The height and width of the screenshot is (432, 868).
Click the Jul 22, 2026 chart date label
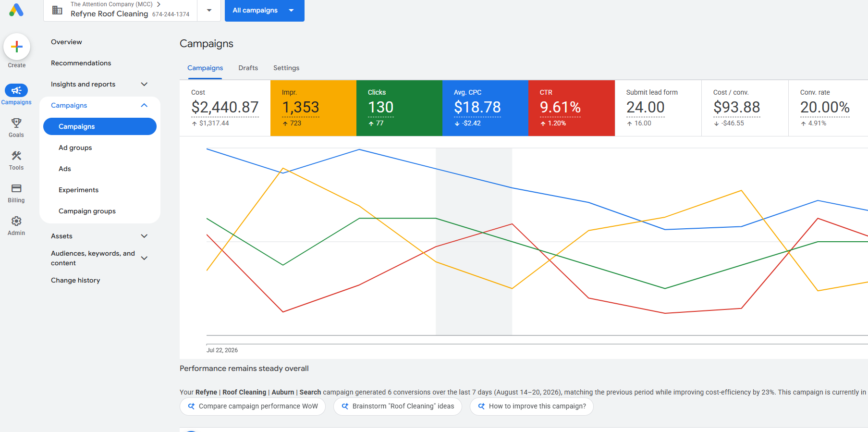pyautogui.click(x=222, y=350)
